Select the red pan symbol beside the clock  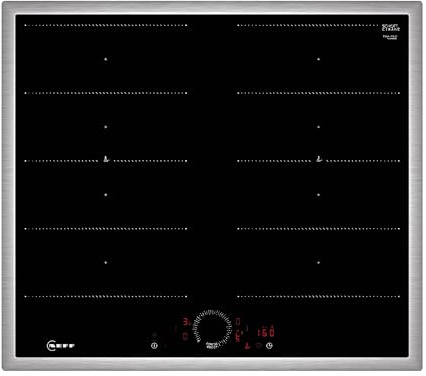(x=247, y=346)
